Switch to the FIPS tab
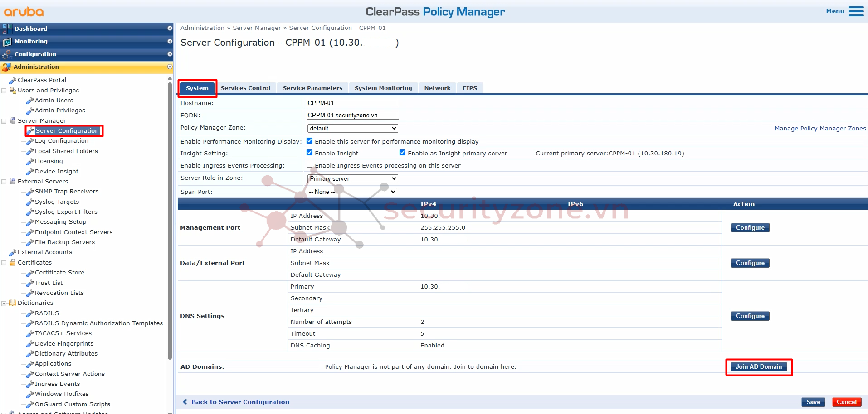Screen dimensions: 868x414 (470, 88)
